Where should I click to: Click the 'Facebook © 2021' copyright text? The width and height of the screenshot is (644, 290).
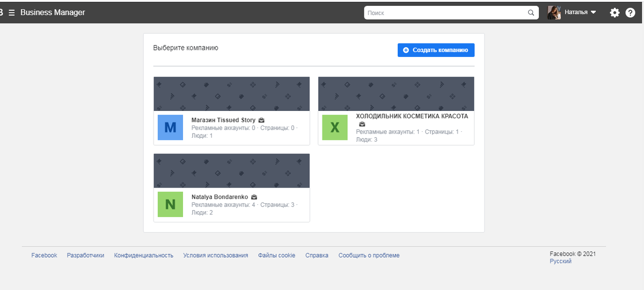pyautogui.click(x=573, y=254)
